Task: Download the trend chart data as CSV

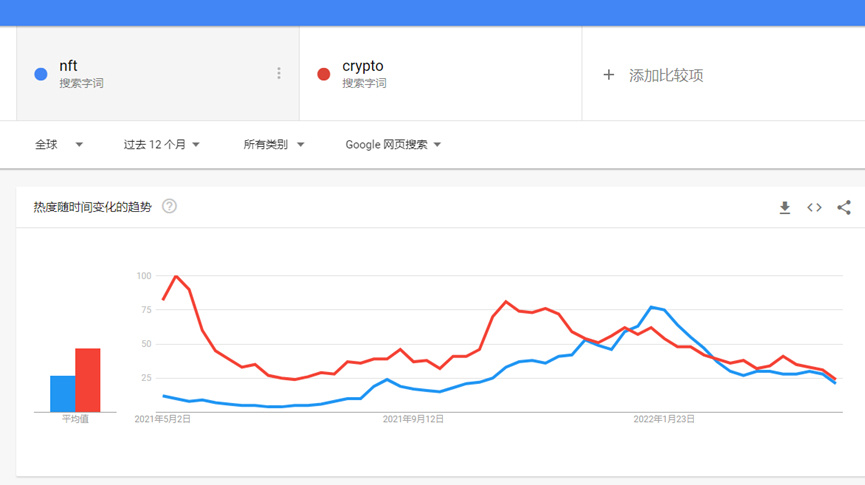Action: coord(785,207)
